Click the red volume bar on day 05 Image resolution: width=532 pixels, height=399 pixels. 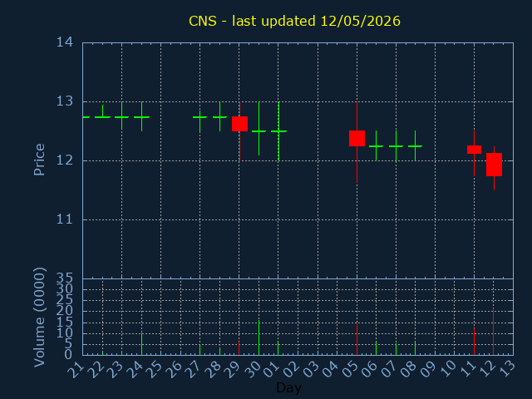(x=357, y=339)
